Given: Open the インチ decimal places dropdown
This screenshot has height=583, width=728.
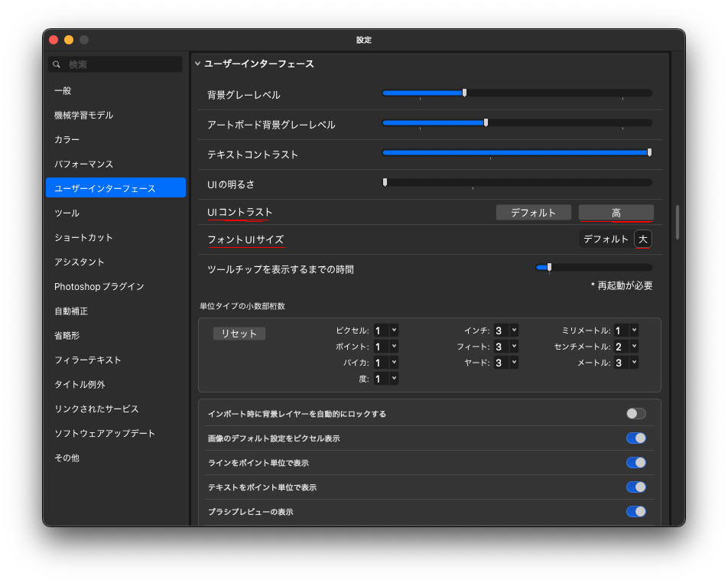Looking at the screenshot, I should pos(514,331).
